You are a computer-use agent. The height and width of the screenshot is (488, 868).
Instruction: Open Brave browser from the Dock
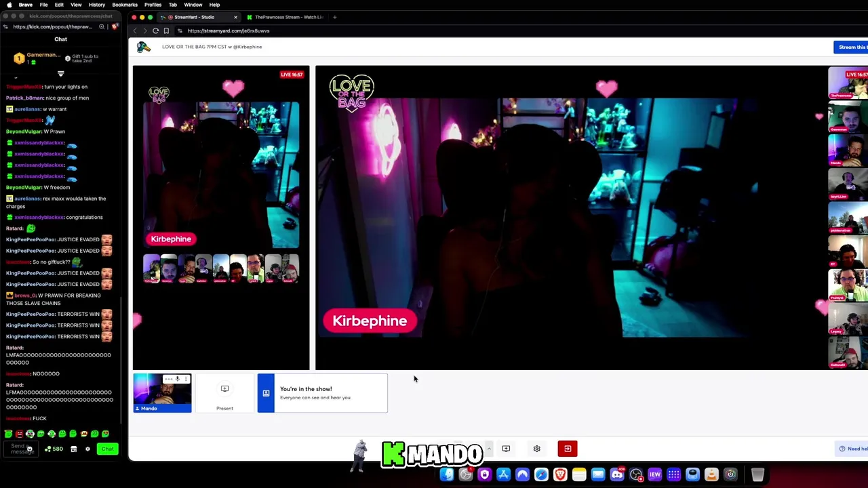560,475
